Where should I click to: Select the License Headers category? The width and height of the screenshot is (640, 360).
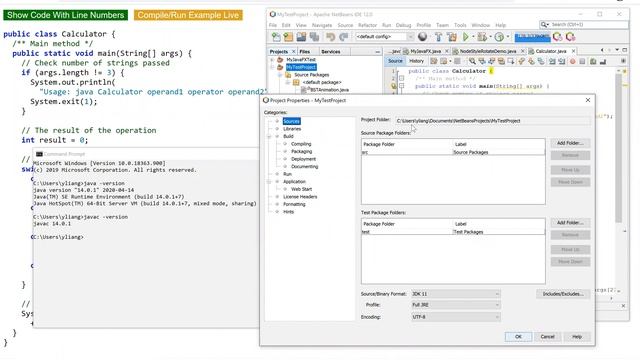point(300,197)
